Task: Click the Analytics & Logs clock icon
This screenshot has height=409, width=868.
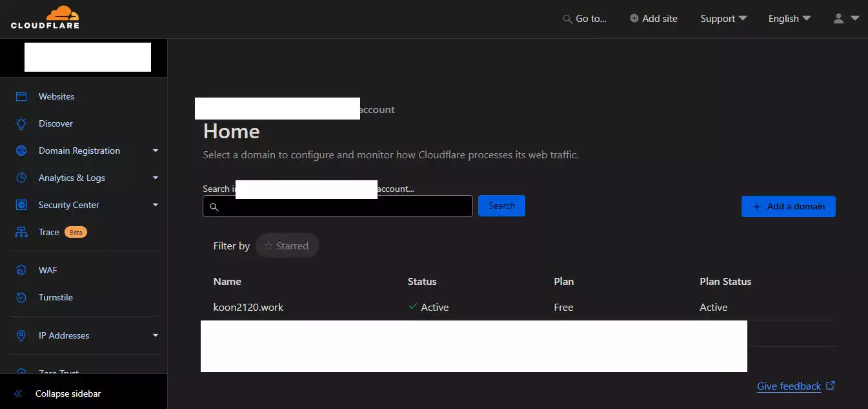Action: pyautogui.click(x=21, y=178)
